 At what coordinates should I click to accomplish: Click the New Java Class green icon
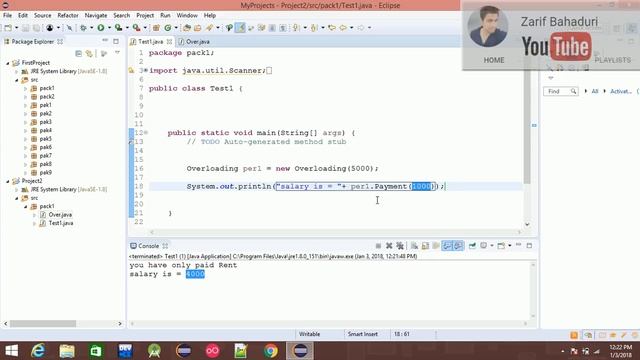(168, 28)
